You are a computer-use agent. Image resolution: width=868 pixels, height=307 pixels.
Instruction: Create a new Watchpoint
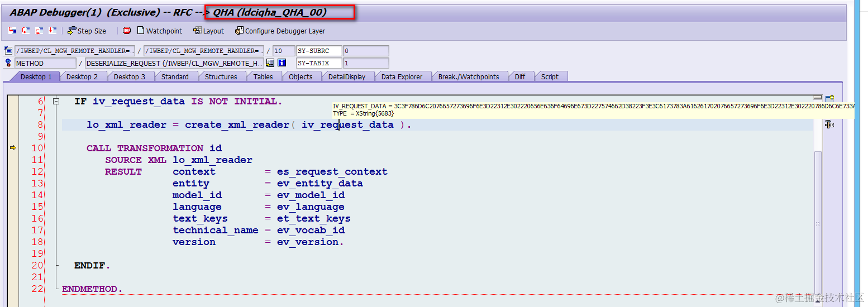[x=160, y=31]
